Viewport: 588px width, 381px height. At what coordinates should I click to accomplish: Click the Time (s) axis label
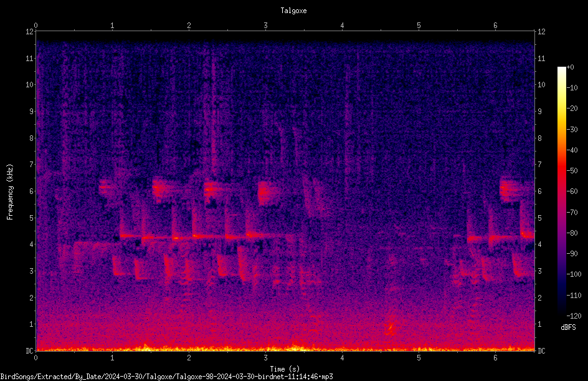click(285, 369)
